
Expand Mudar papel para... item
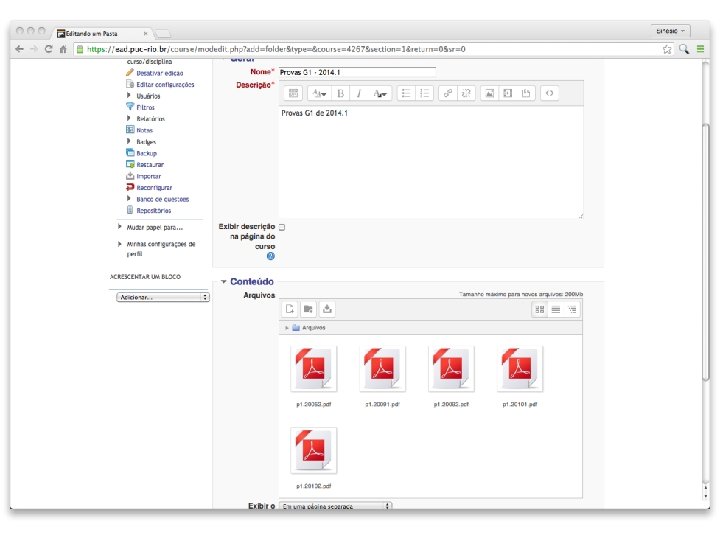(x=119, y=226)
